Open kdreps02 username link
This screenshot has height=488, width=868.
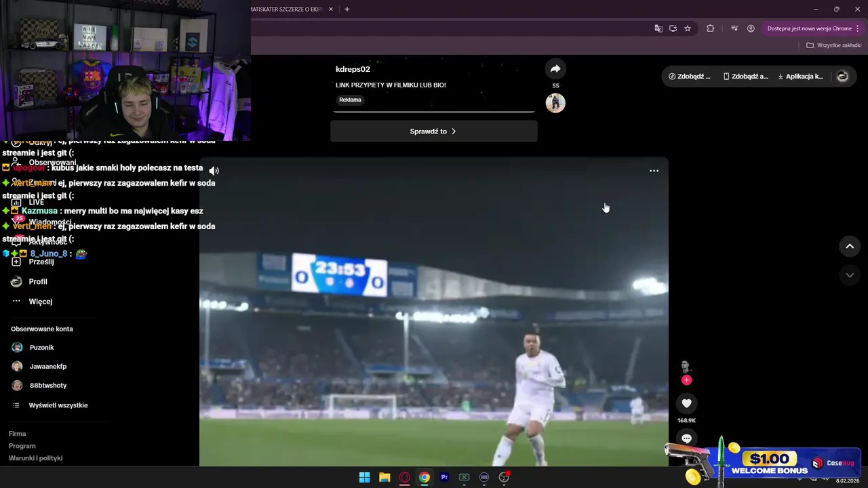tap(353, 69)
